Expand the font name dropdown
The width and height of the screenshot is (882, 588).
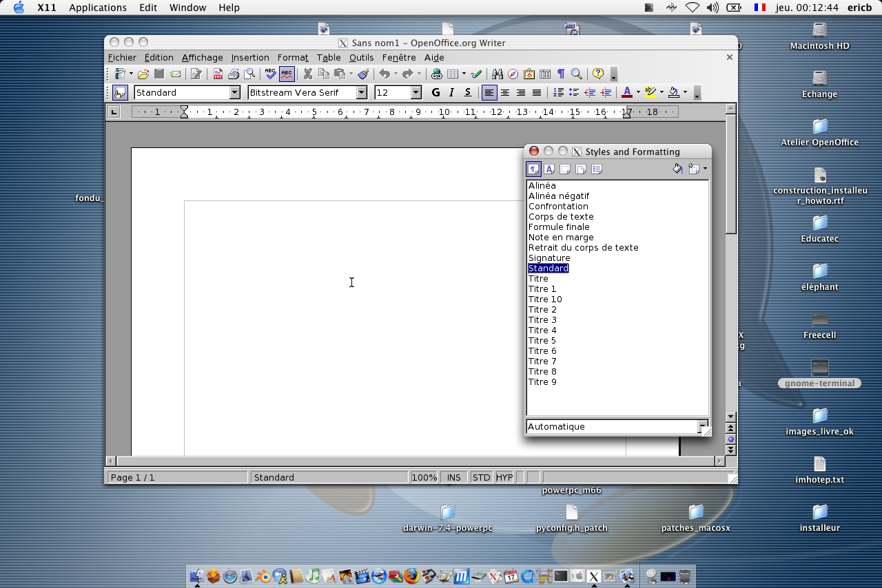point(362,93)
